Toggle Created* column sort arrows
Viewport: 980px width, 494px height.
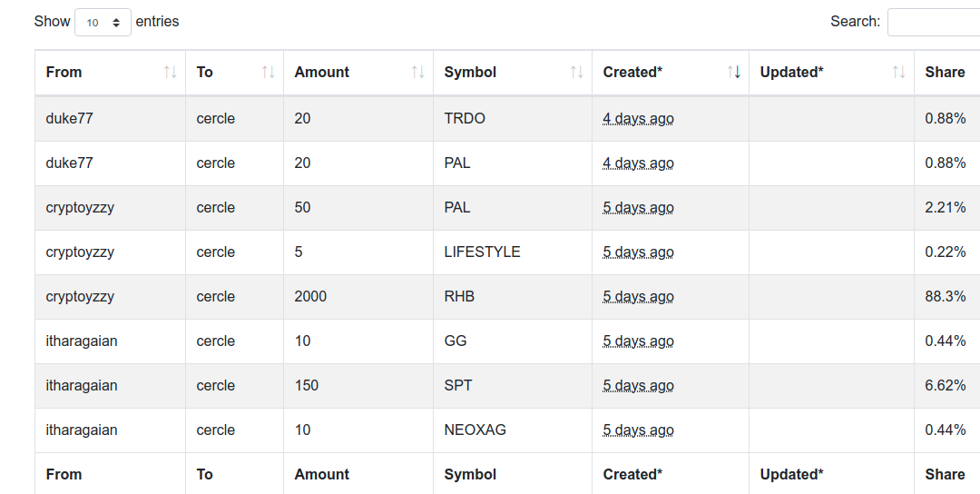point(734,73)
